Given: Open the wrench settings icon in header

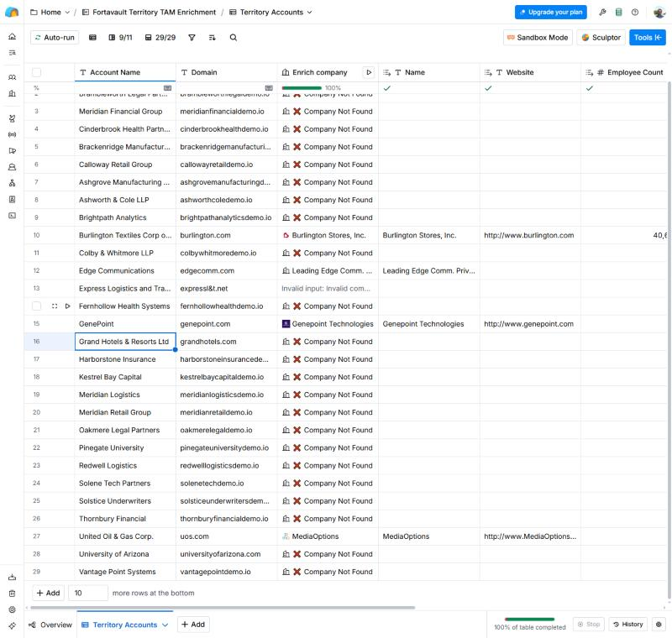Looking at the screenshot, I should coord(602,12).
